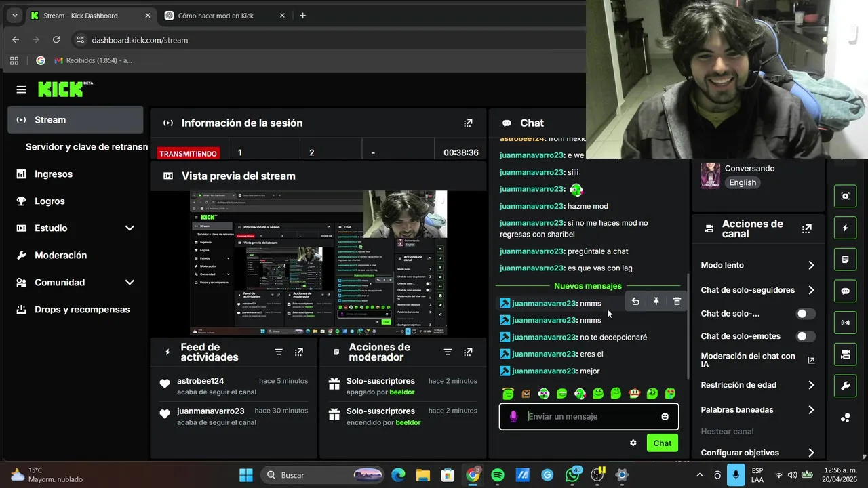868x488 pixels.
Task: Click the purple microphone icon in chat input
Action: pos(513,416)
